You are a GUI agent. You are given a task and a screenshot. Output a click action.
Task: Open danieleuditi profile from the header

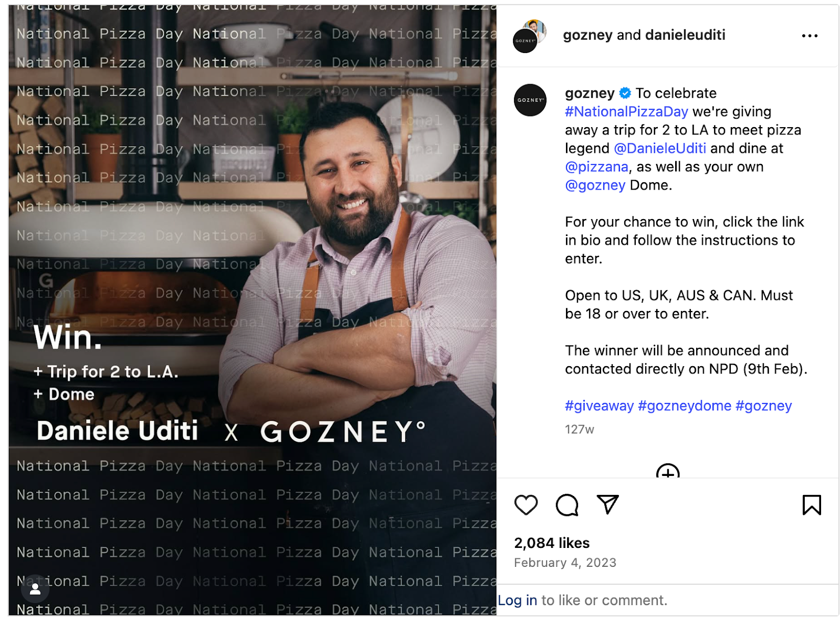point(685,35)
